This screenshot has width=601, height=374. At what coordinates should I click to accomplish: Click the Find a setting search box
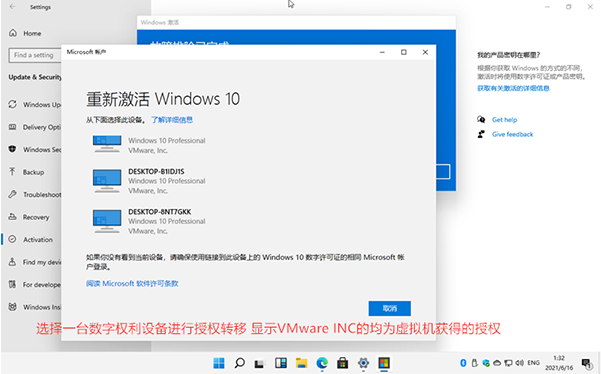(x=35, y=55)
